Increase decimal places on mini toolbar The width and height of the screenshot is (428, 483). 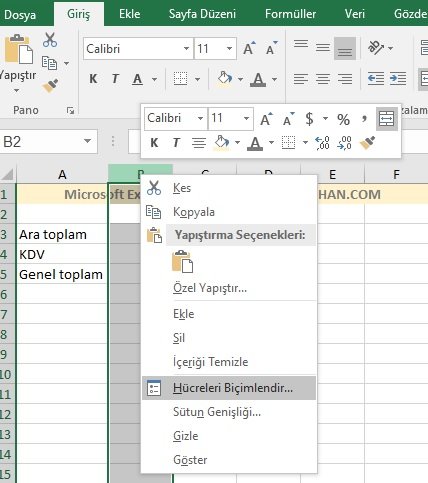pos(322,143)
